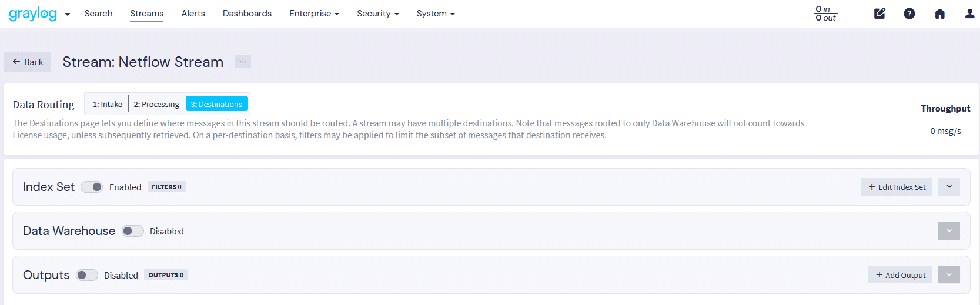This screenshot has width=980, height=305.
Task: Click the throughput in/out indicator
Action: point(825,14)
